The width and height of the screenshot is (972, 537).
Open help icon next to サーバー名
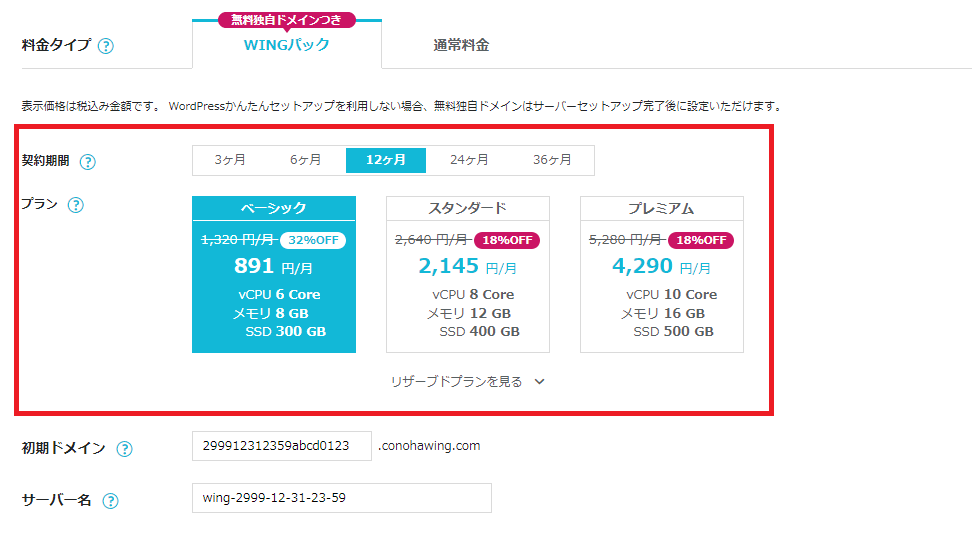[x=110, y=501]
